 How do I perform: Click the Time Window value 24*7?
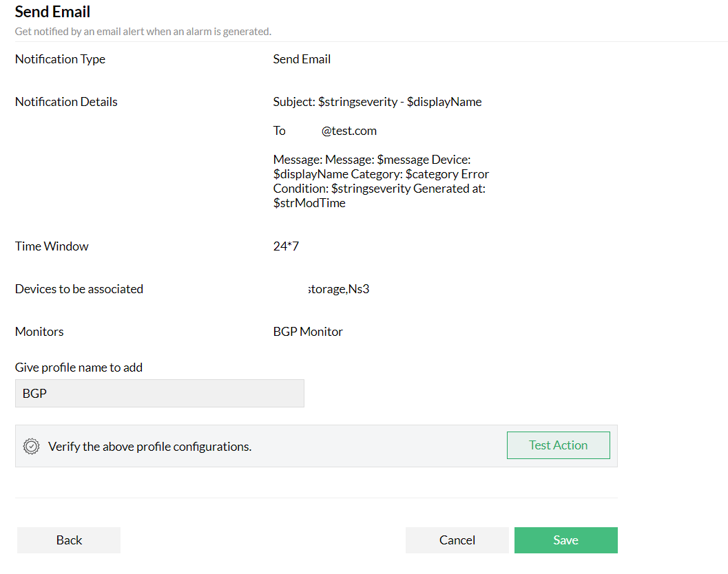[286, 246]
